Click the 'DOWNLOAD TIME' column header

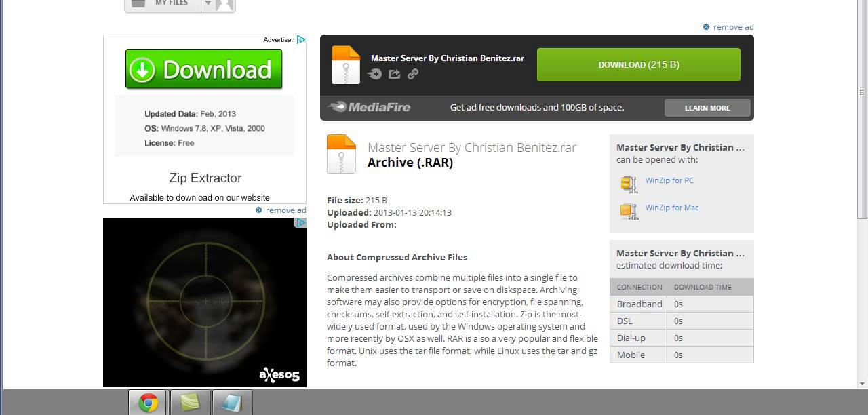click(x=703, y=288)
